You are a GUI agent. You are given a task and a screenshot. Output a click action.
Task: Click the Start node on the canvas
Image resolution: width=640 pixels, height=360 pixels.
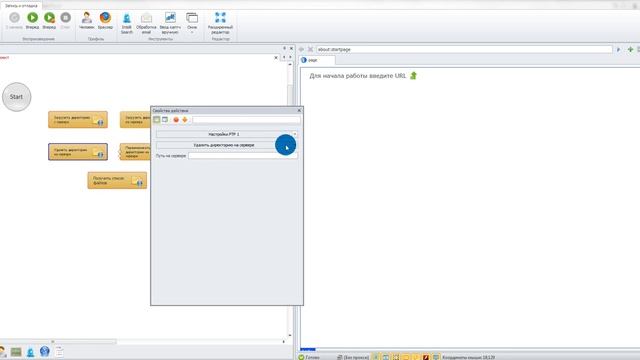pyautogui.click(x=16, y=97)
